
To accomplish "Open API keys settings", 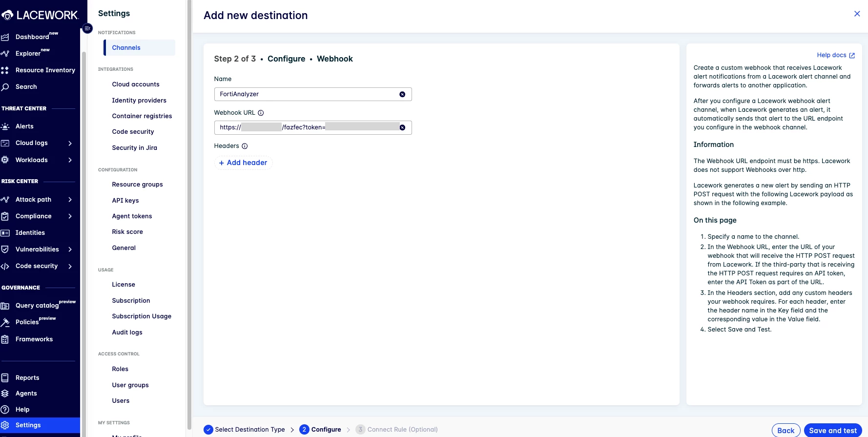I will point(125,201).
